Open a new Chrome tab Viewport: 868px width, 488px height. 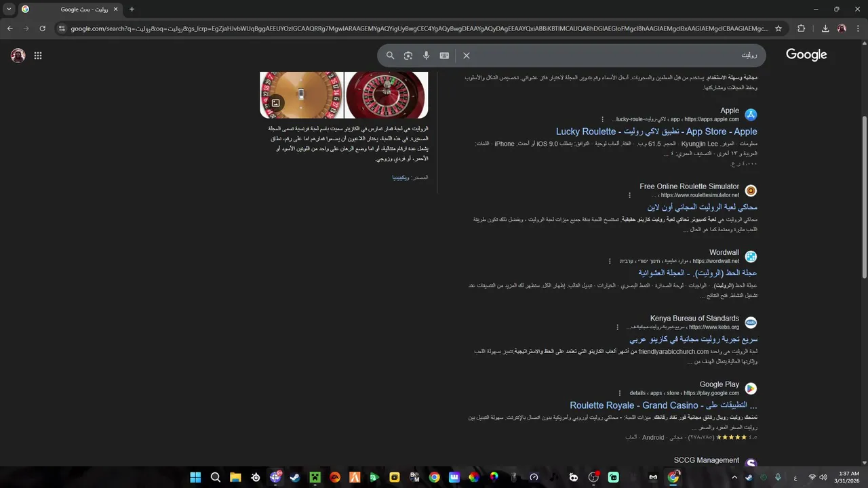tap(132, 9)
